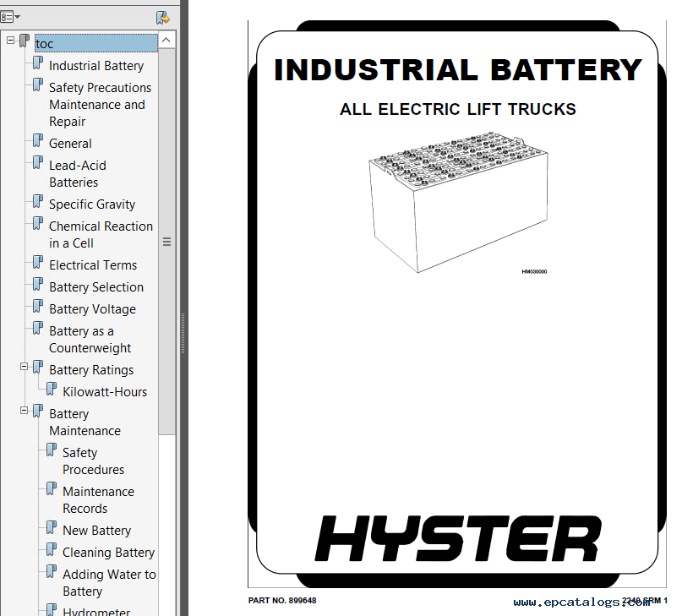Select the New Battery bookmark
This screenshot has height=616, width=693.
click(97, 531)
